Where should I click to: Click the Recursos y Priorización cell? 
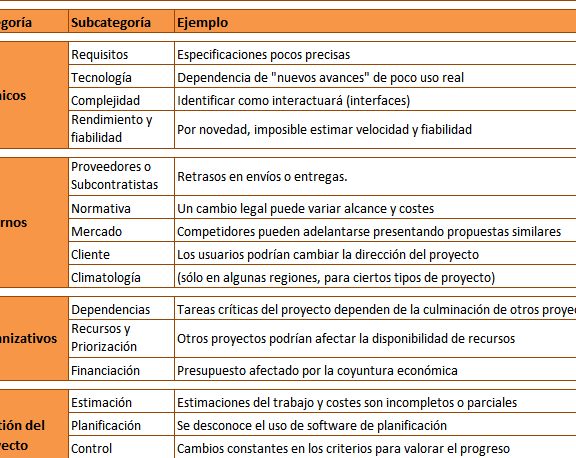click(121, 338)
